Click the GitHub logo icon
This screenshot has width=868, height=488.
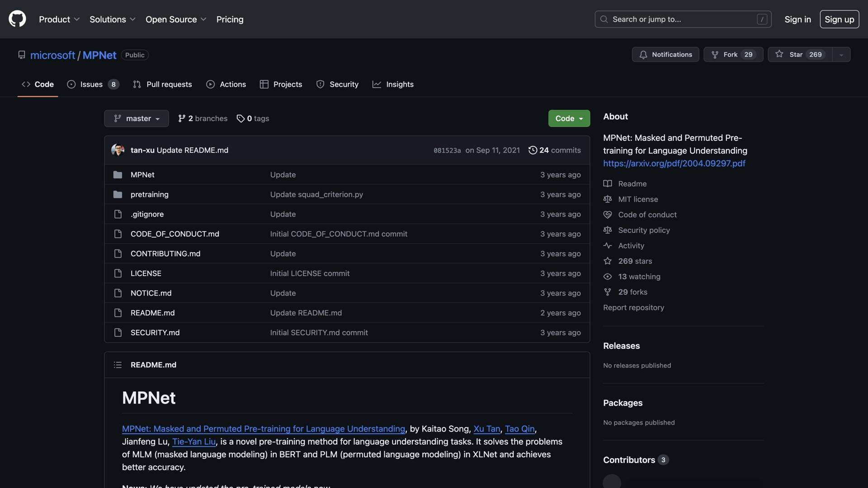click(17, 19)
